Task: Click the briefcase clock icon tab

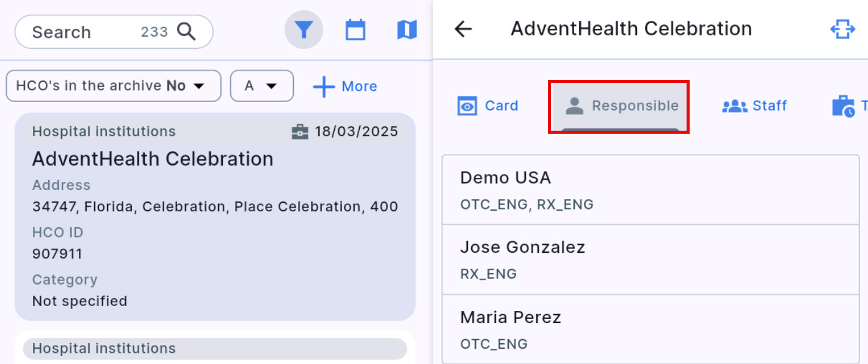Action: tap(844, 106)
